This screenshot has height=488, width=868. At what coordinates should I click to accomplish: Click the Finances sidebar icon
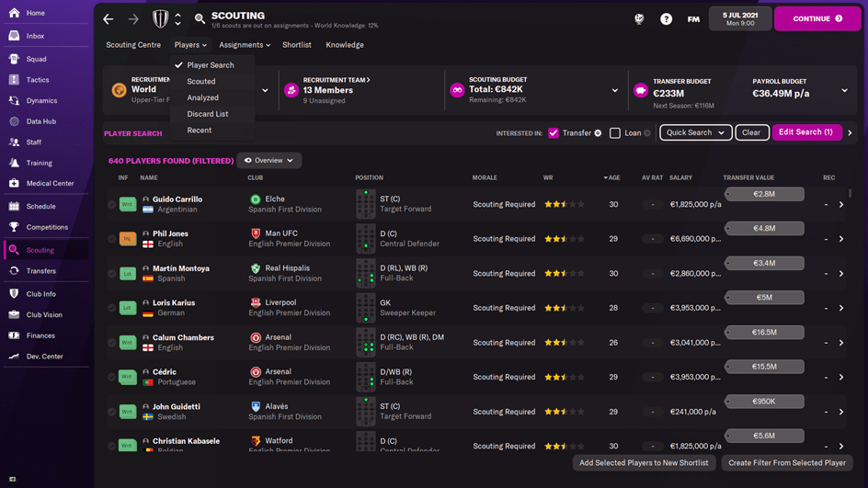(x=14, y=335)
